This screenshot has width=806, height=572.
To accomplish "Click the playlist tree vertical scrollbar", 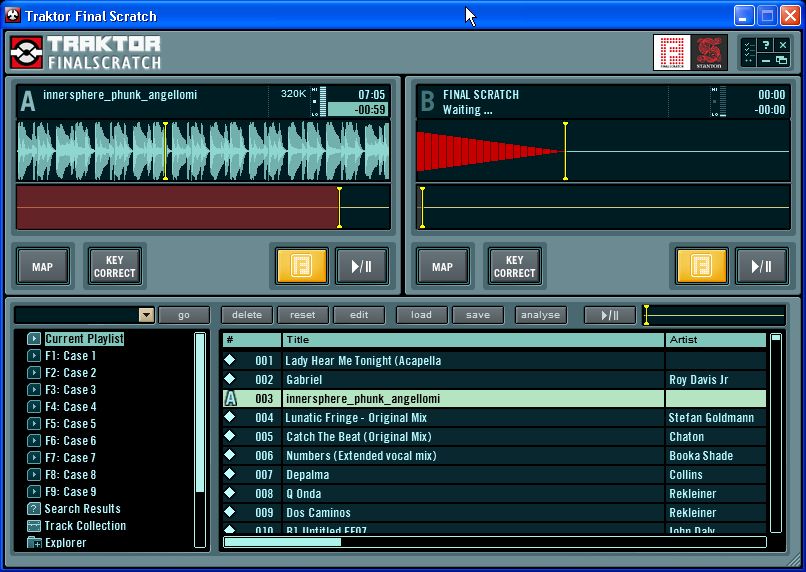I will point(200,440).
